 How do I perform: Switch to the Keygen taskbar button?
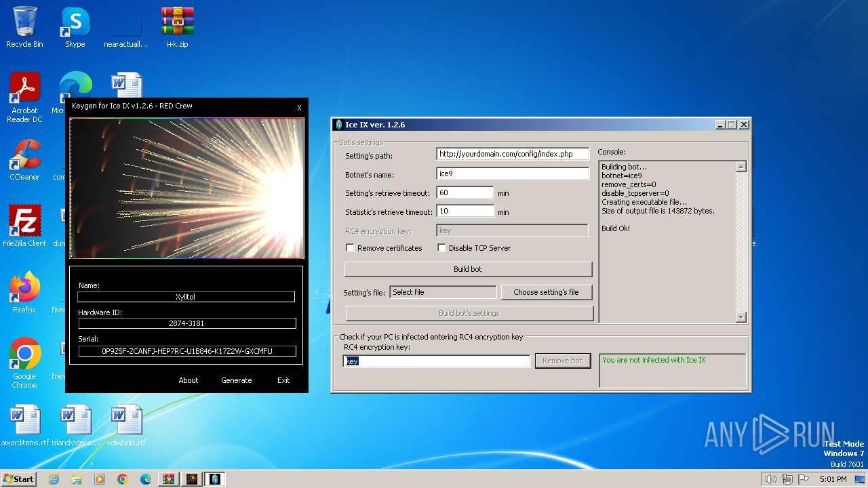click(x=192, y=479)
